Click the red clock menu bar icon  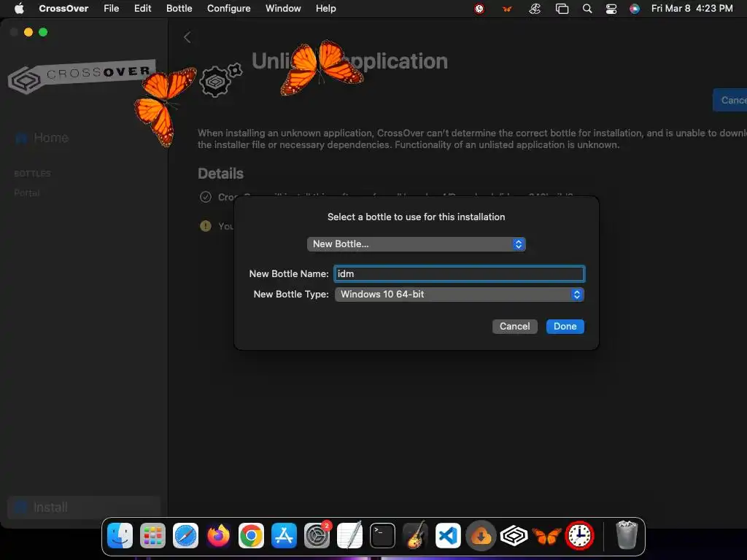pos(479,9)
